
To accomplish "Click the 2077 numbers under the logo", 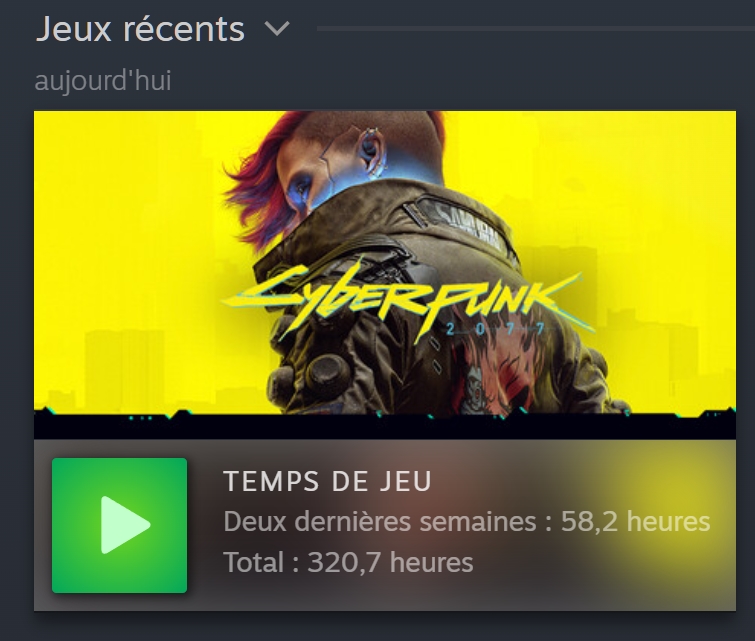I will [495, 329].
